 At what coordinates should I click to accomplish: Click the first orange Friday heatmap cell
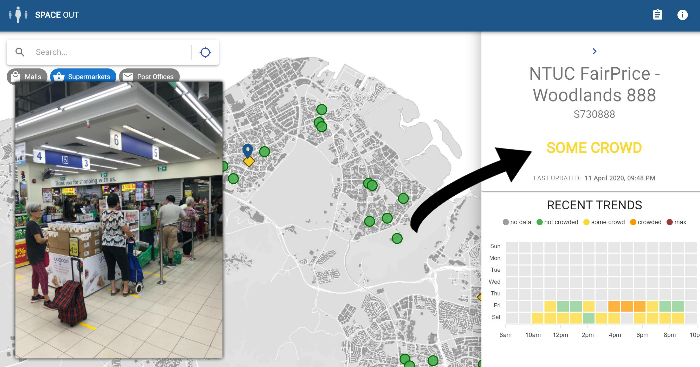(x=614, y=306)
